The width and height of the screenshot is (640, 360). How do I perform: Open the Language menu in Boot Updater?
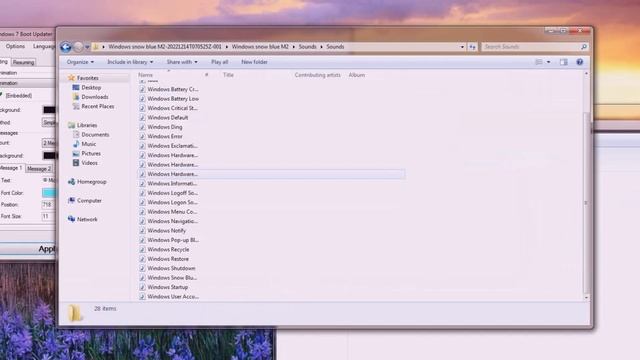pos(44,46)
